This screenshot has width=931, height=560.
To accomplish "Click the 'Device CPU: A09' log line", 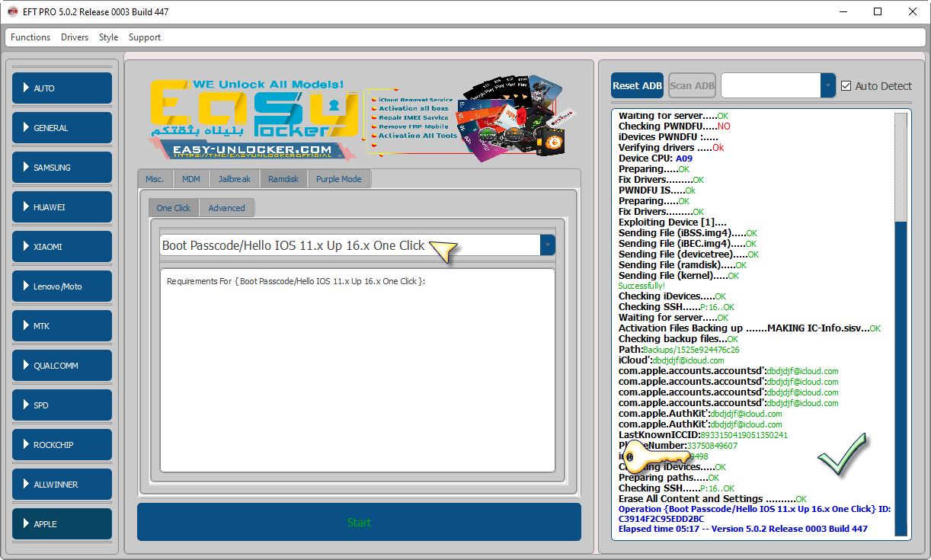I will click(655, 158).
